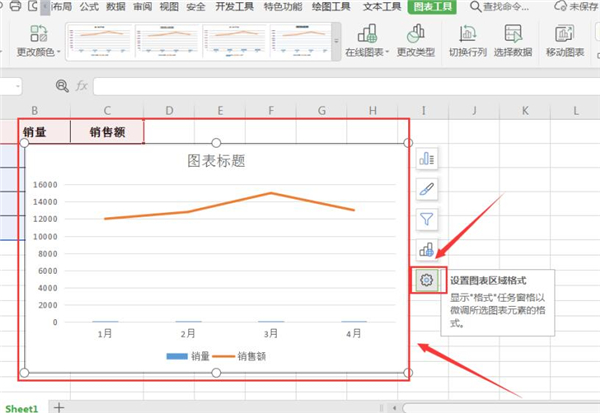The image size is (600, 413).
Task: Click the chart style brush icon
Action: (427, 188)
